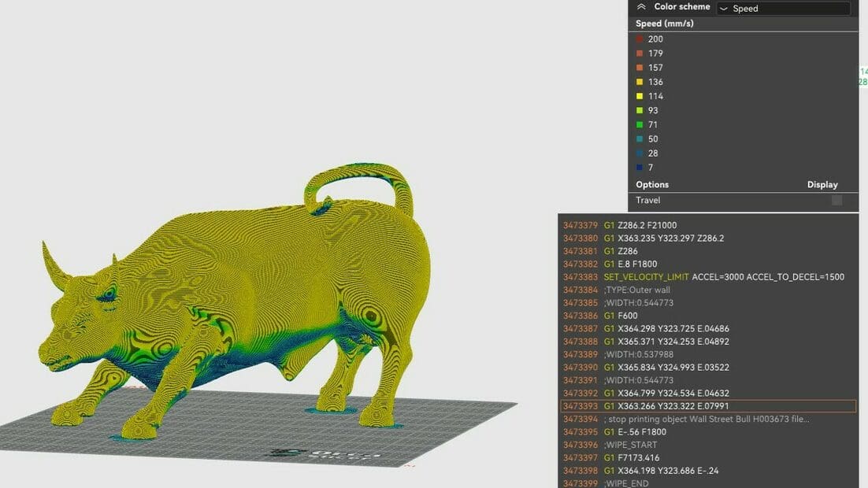The width and height of the screenshot is (868, 488).
Task: Click the 136 mm/s color swatch
Action: click(x=640, y=82)
